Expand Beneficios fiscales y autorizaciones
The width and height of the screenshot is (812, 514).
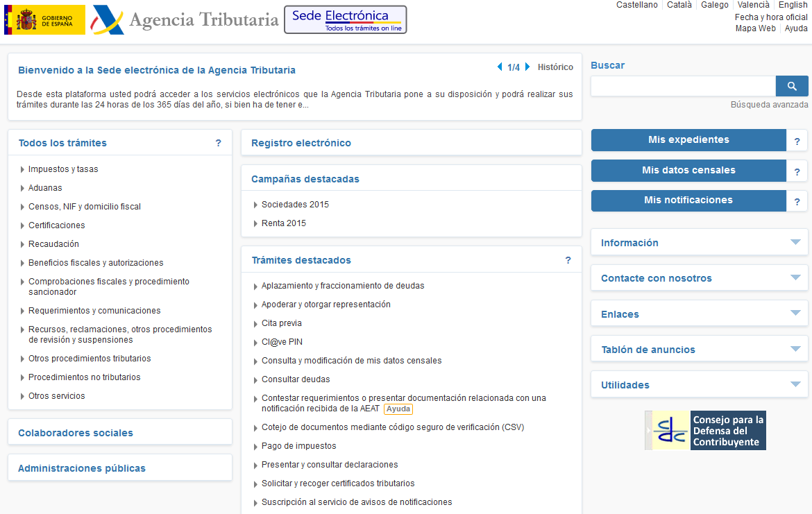[x=96, y=262]
